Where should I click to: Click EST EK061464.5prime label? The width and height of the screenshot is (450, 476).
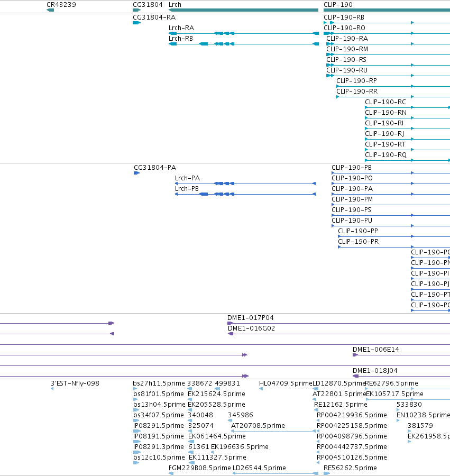(x=217, y=436)
